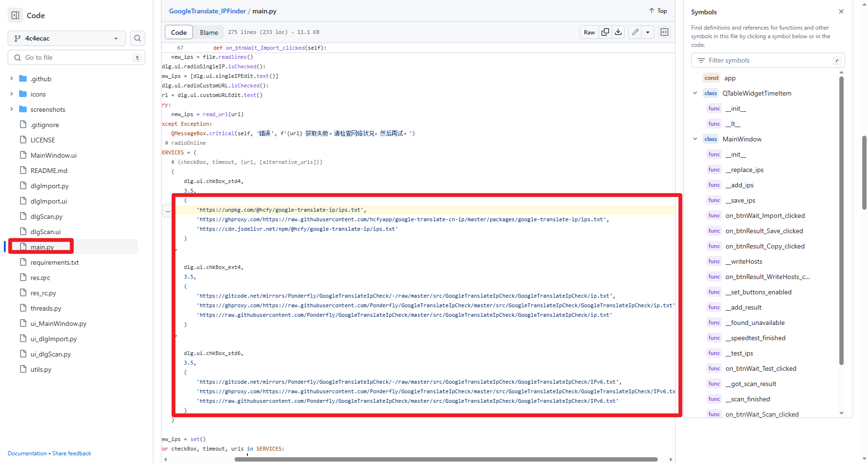Open the 4c4ecac branch dropdown

[x=67, y=38]
